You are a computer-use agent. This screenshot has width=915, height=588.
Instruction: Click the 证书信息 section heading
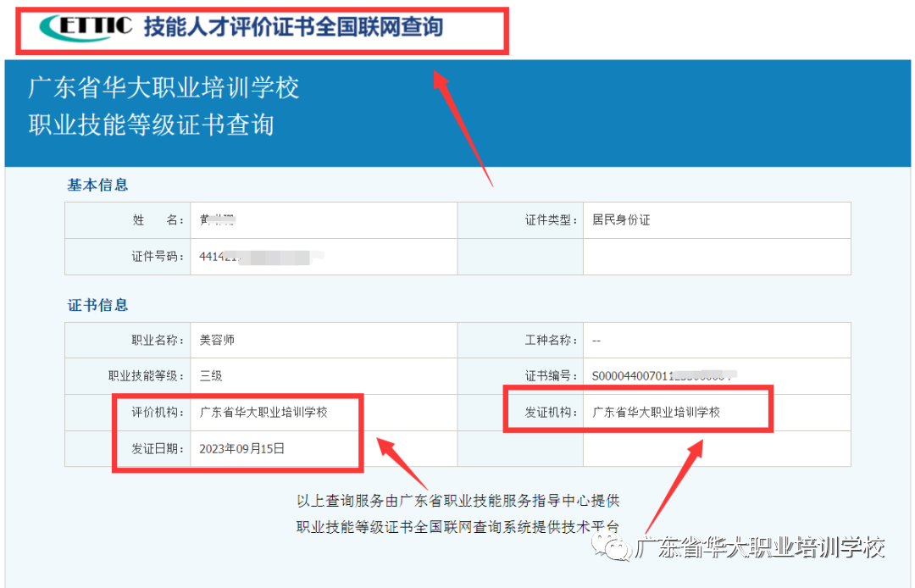pos(97,305)
